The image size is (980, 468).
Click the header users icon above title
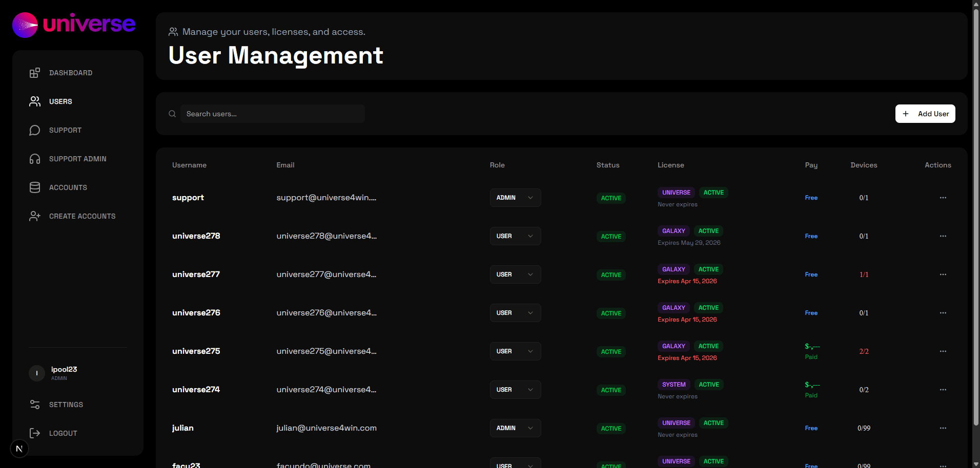pyautogui.click(x=173, y=32)
